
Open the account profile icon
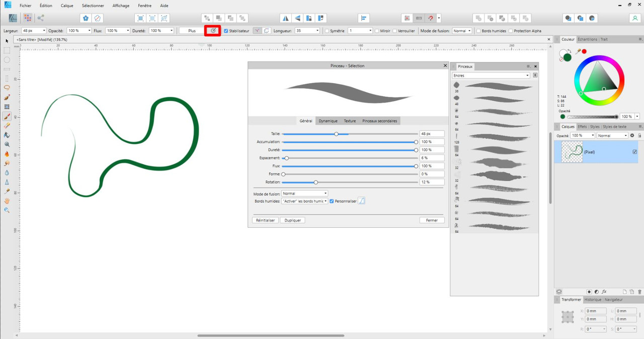(634, 18)
